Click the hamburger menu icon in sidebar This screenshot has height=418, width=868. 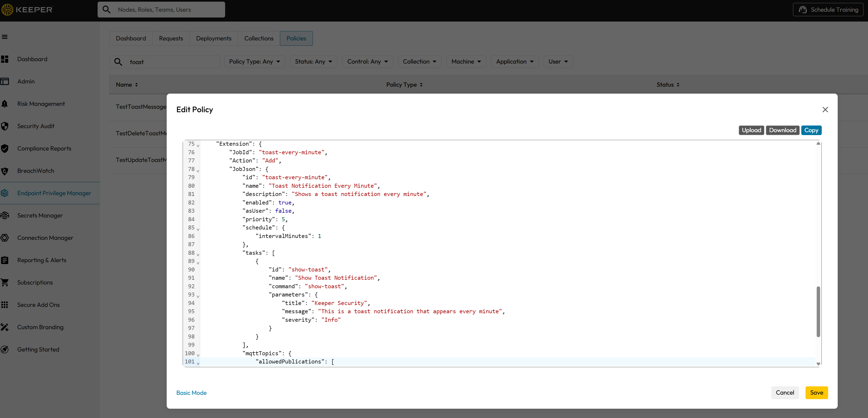point(5,37)
